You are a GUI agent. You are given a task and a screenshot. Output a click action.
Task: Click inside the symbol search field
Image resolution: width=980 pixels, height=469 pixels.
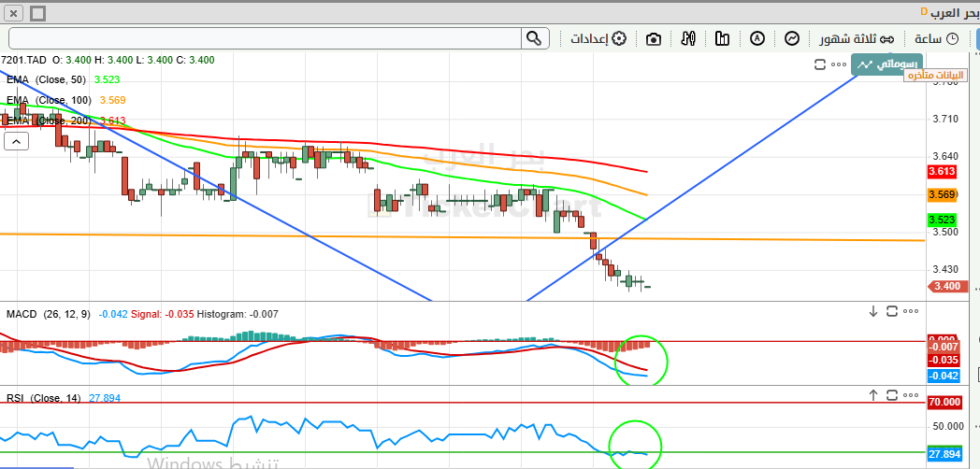click(x=266, y=38)
